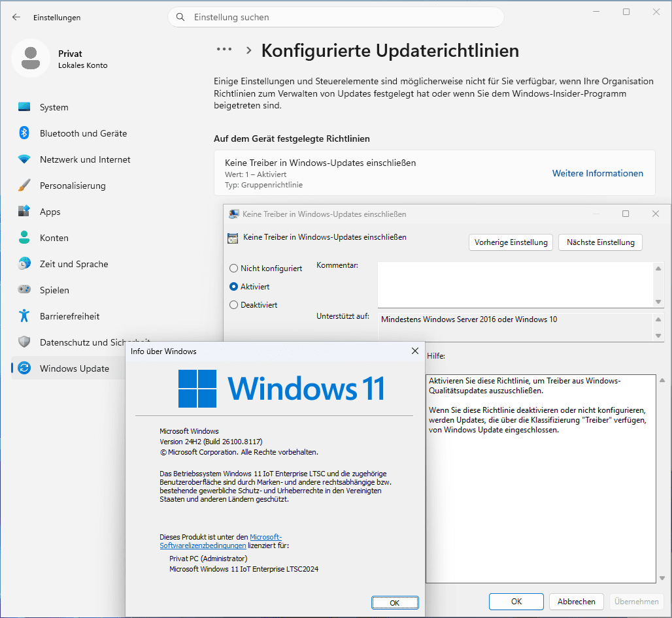Click 'Typ: Gruppenrichtlinie' text

coord(263,185)
